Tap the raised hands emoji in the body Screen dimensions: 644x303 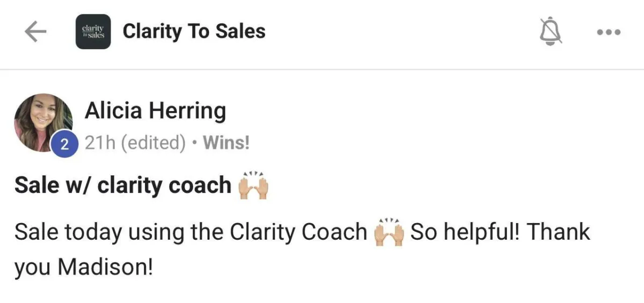pyautogui.click(x=389, y=232)
